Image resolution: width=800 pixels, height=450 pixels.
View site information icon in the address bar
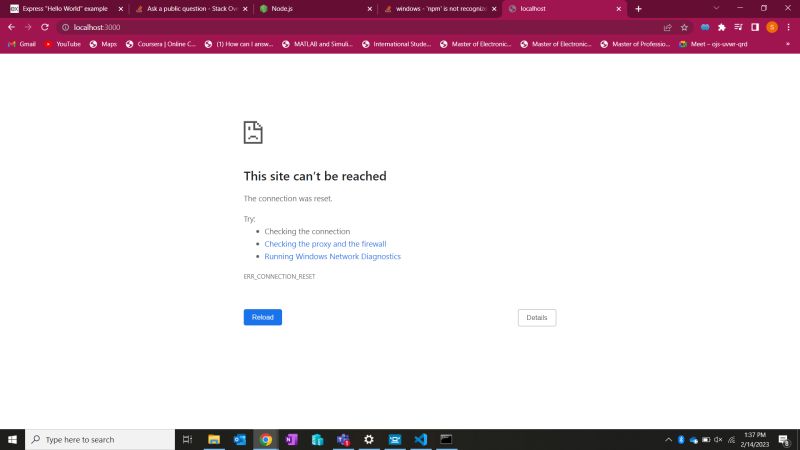[65, 28]
